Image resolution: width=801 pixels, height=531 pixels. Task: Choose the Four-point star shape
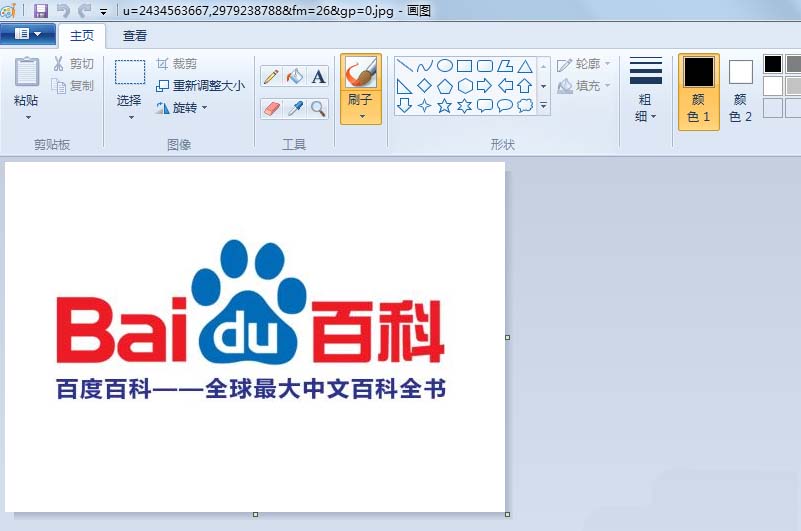[x=425, y=106]
